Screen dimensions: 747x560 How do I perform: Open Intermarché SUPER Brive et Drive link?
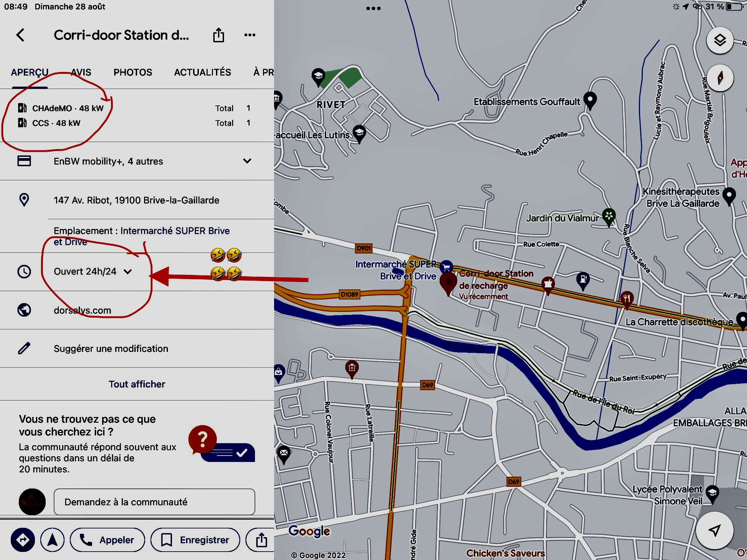coord(175,231)
